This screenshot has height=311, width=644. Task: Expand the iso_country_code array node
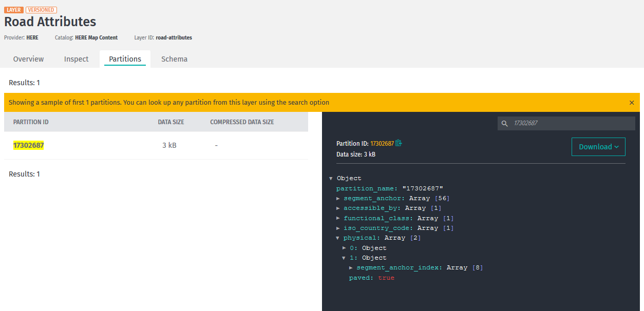pyautogui.click(x=338, y=228)
